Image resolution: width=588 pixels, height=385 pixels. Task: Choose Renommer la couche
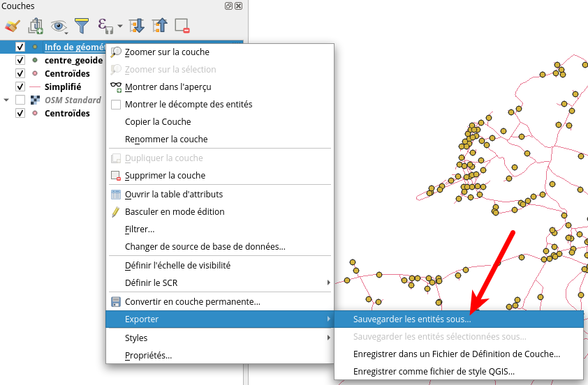(220, 139)
